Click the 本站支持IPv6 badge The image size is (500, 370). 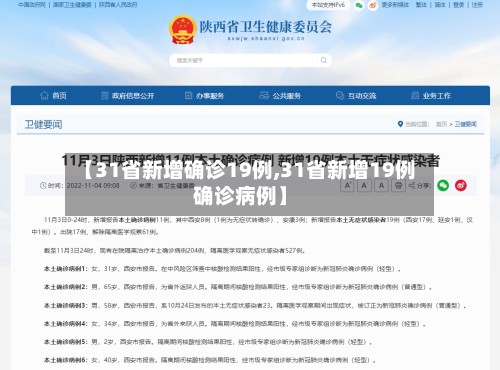coord(328,5)
